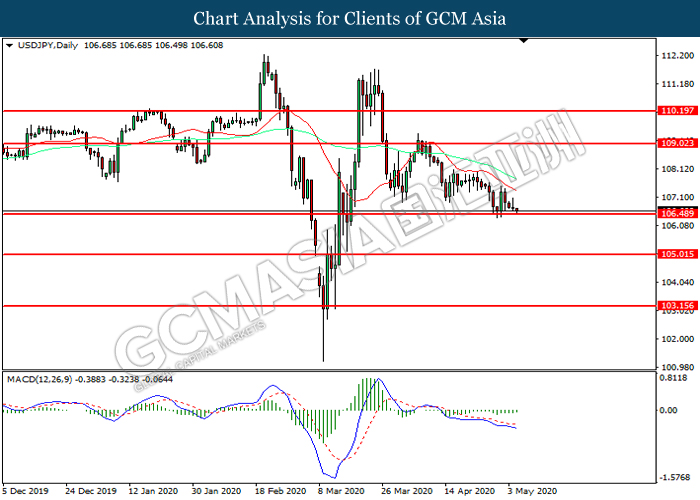
Task: Click the 105.015 red price label
Action: click(678, 254)
